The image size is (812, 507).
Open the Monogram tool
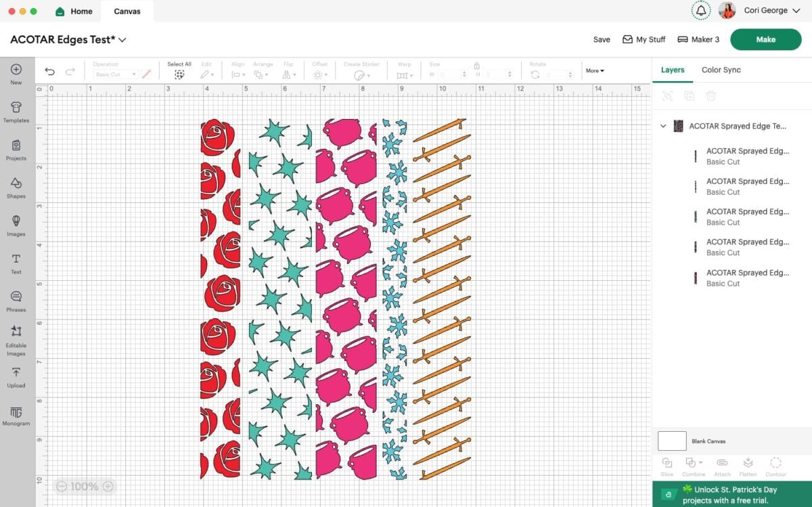click(x=16, y=416)
